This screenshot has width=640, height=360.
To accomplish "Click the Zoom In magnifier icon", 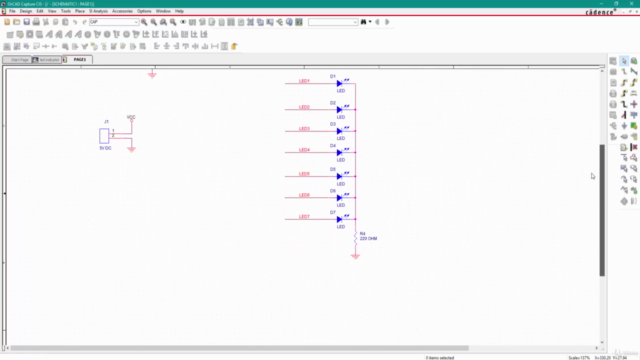I will [x=144, y=22].
